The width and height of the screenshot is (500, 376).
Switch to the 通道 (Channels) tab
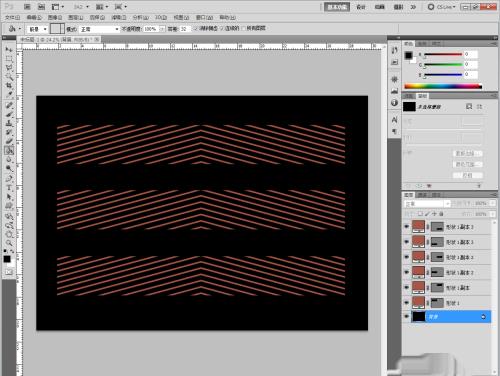[422, 195]
